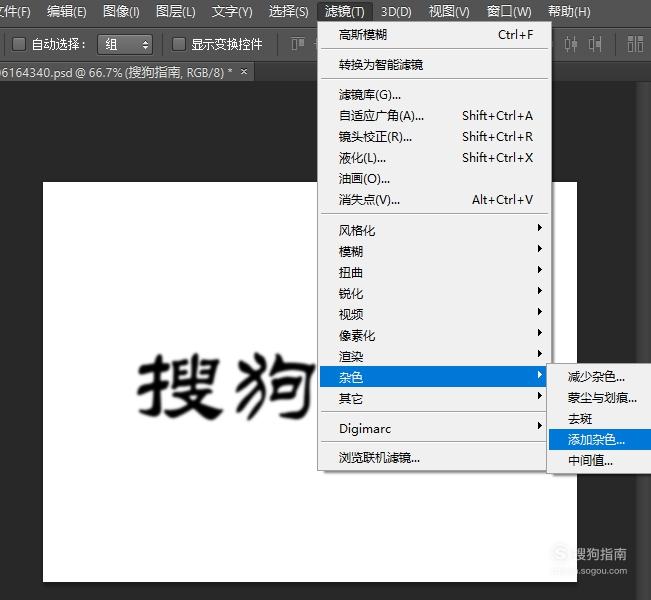Screen dimensions: 651x600
Task: Open the 图层(L) menu
Action: tap(176, 11)
